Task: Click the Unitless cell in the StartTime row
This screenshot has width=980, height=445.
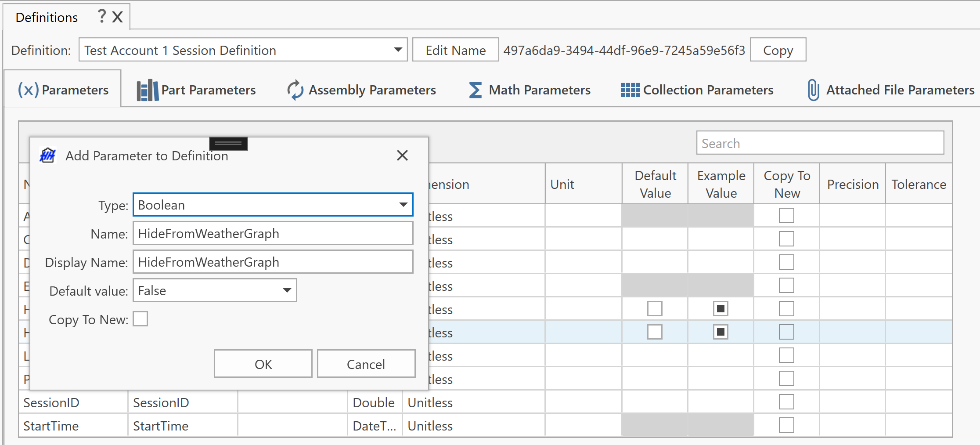Action: click(x=474, y=426)
